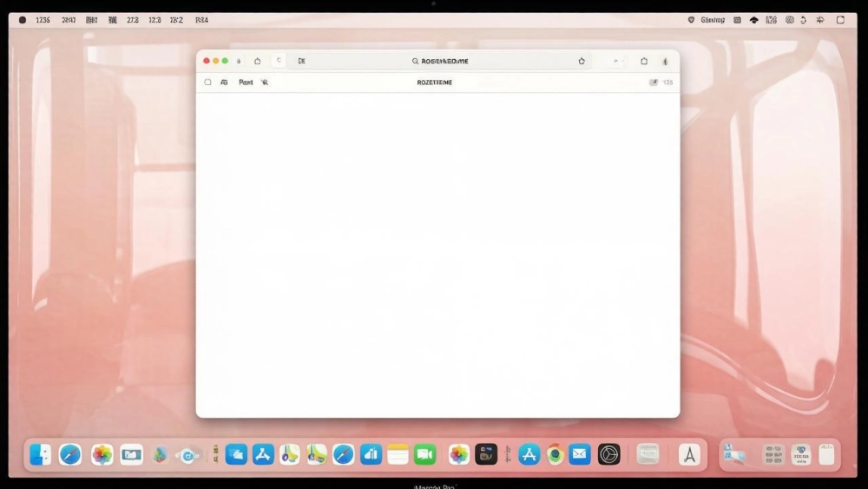This screenshot has width=868, height=489.
Task: Launch FaceTime from the dock
Action: click(x=424, y=453)
